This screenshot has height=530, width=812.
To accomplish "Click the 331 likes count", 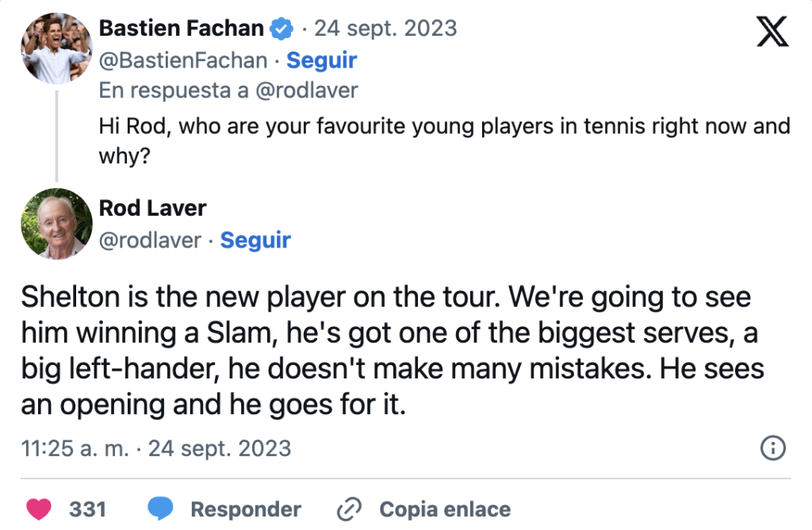I will [87, 509].
